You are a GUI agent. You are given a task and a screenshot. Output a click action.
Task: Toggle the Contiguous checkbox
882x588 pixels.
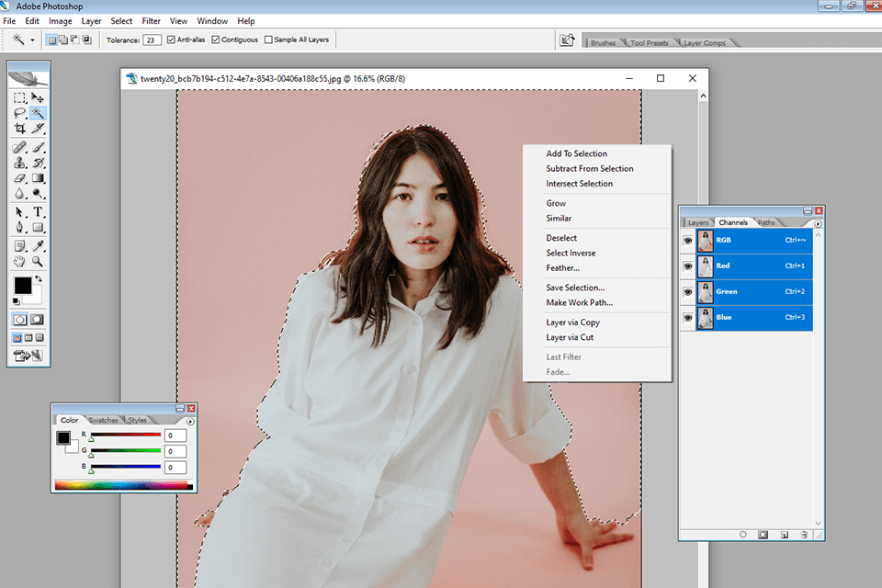click(215, 40)
